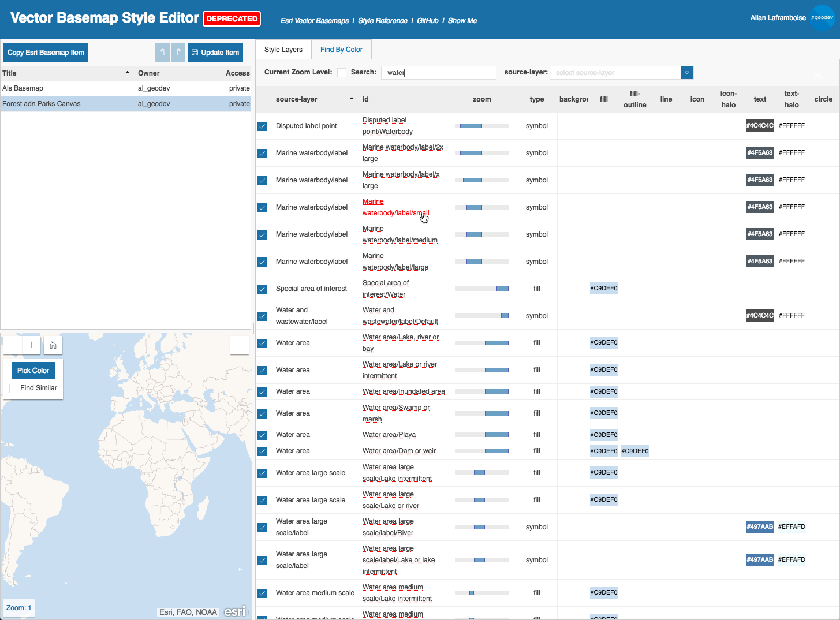The width and height of the screenshot is (840, 620).
Task: Open Style Reference link
Action: pos(383,21)
